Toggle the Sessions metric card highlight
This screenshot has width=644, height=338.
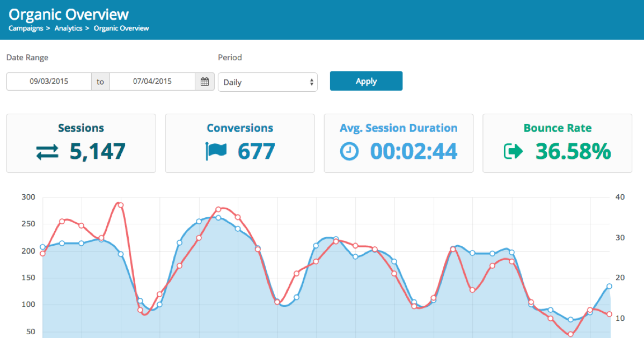(x=80, y=143)
